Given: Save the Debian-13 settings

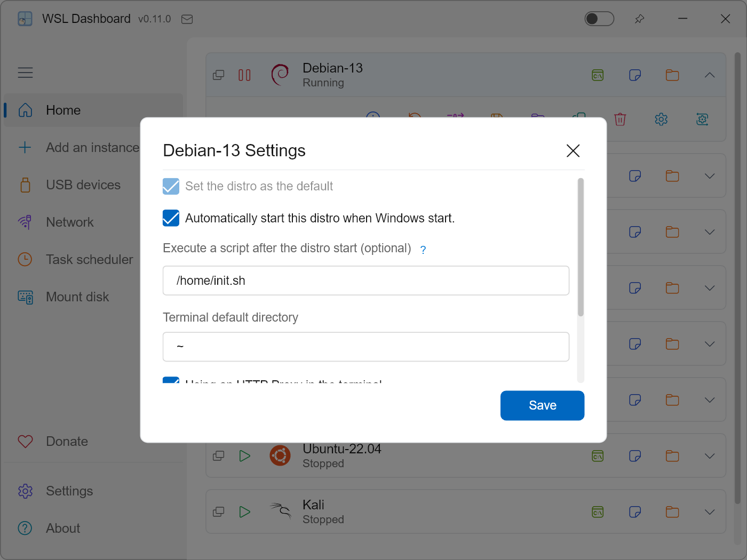Looking at the screenshot, I should pyautogui.click(x=542, y=405).
